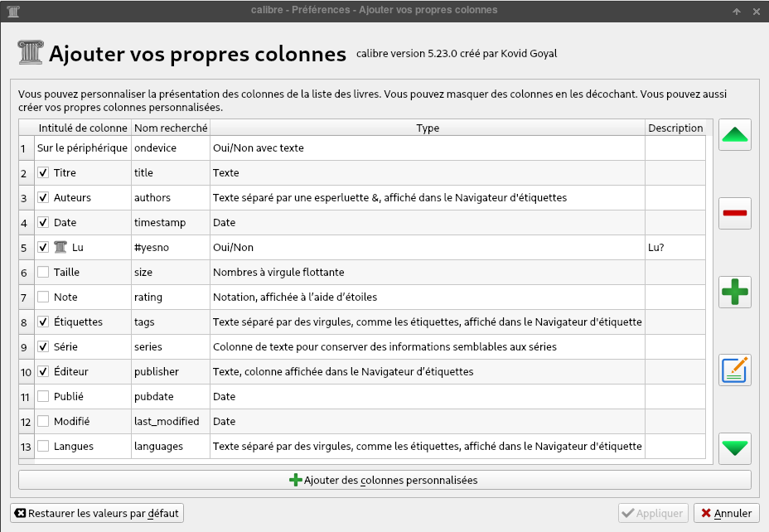769x532 pixels.
Task: Disable the Éditeur column checkbox
Action: click(x=43, y=371)
